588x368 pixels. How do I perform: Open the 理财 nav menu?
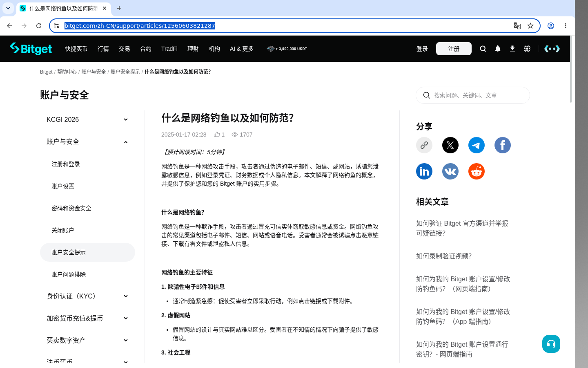(193, 49)
